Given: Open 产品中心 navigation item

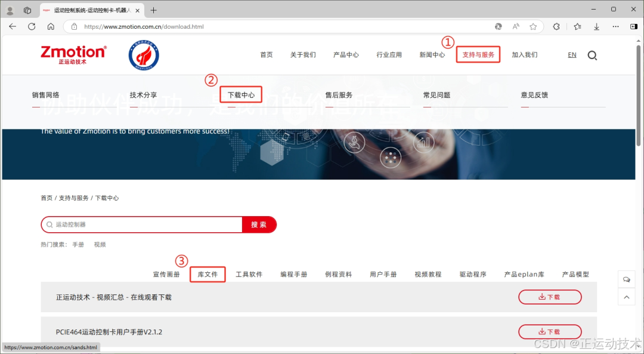Looking at the screenshot, I should point(346,55).
